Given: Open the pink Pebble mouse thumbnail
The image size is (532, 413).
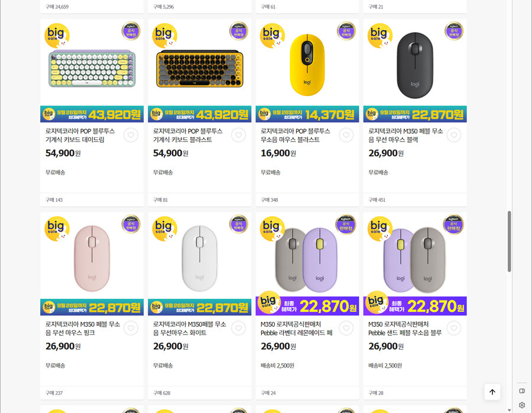Looking at the screenshot, I should [x=92, y=259].
